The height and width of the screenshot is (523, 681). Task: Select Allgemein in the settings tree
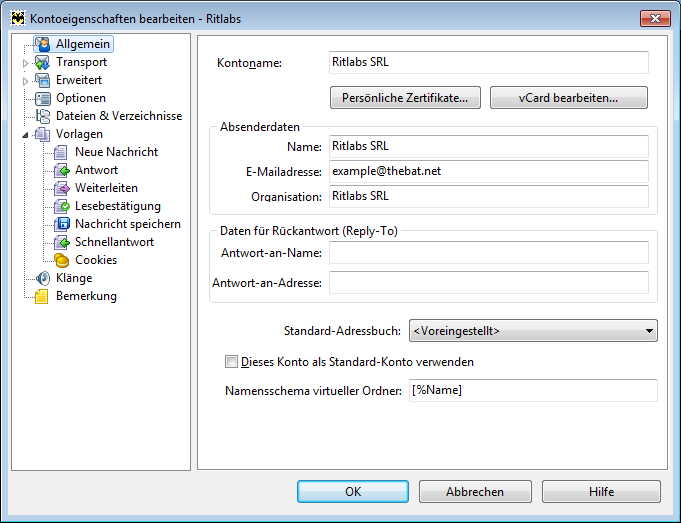[x=83, y=44]
